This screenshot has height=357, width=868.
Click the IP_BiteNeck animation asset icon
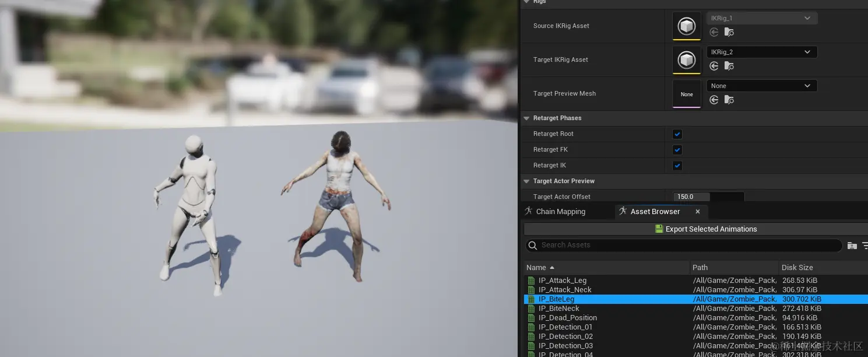[x=531, y=309]
